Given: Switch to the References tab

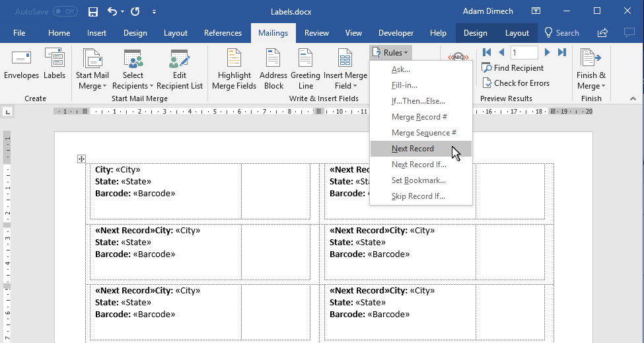Looking at the screenshot, I should pyautogui.click(x=223, y=33).
